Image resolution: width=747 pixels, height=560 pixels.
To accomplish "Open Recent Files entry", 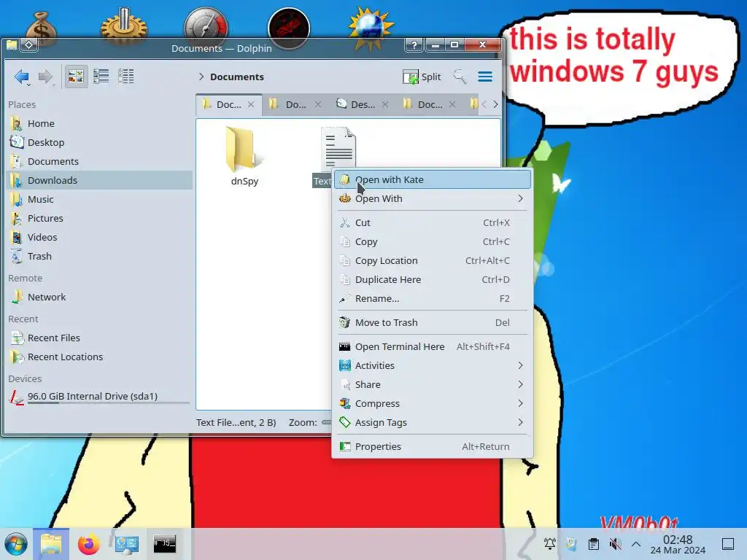I will click(99, 338).
